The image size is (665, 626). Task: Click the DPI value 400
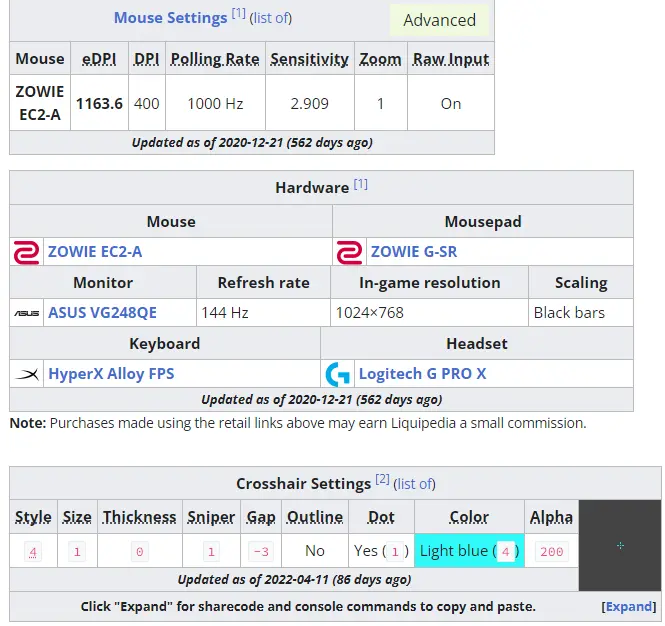pyautogui.click(x=147, y=104)
